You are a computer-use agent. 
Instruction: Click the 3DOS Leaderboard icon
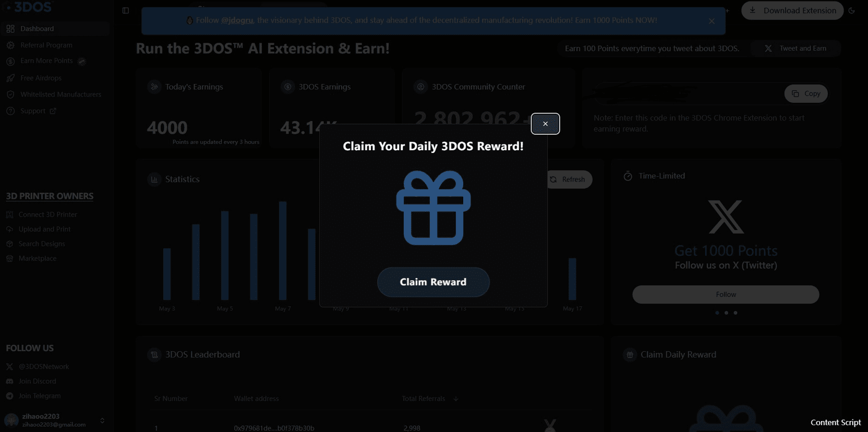point(154,355)
